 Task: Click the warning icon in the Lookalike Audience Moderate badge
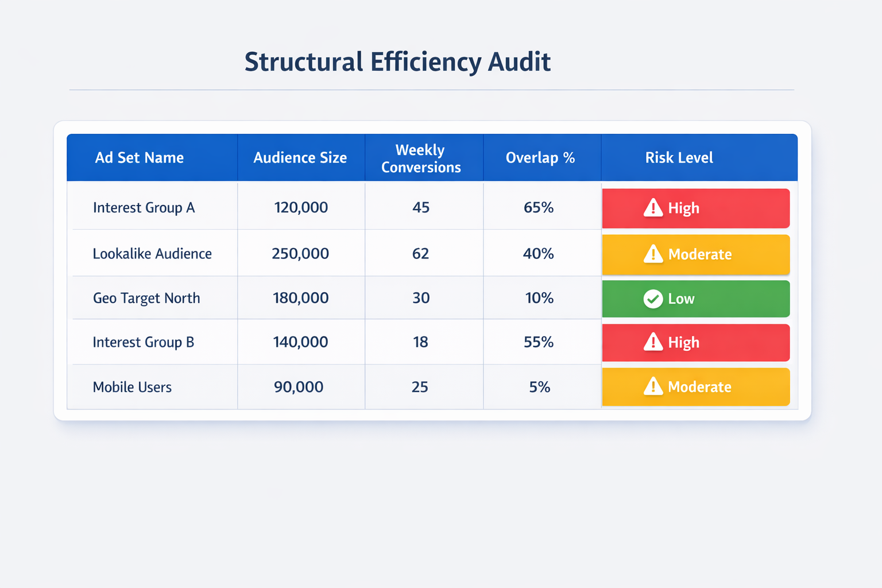point(653,254)
